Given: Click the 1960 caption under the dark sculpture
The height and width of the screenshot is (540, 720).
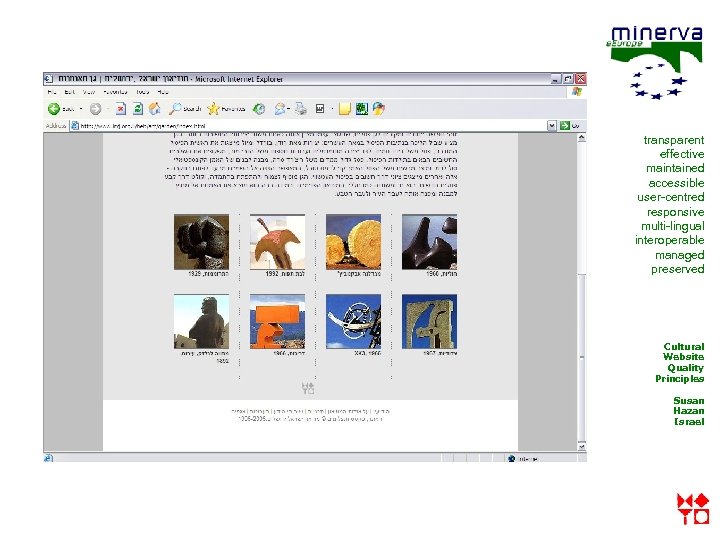Looking at the screenshot, I should [x=441, y=274].
